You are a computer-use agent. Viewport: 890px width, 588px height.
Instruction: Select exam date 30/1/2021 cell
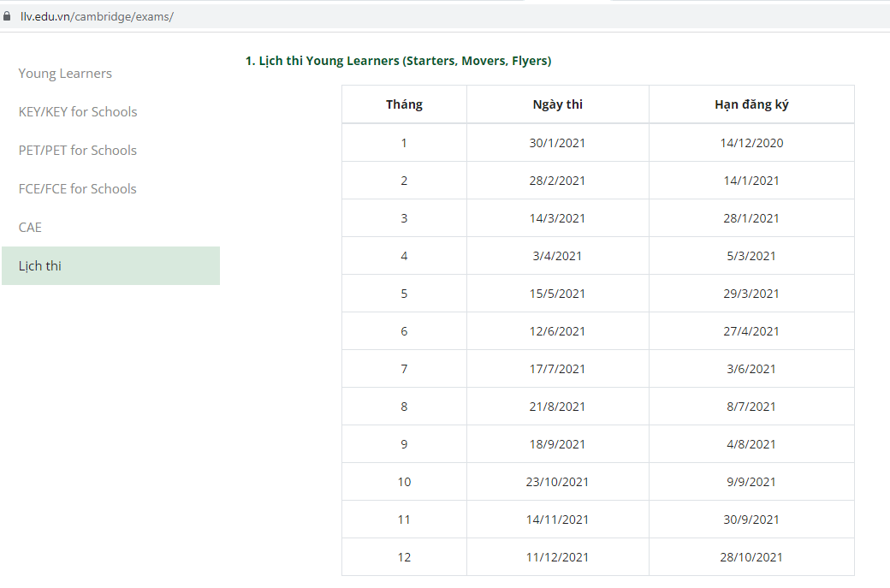pos(557,143)
